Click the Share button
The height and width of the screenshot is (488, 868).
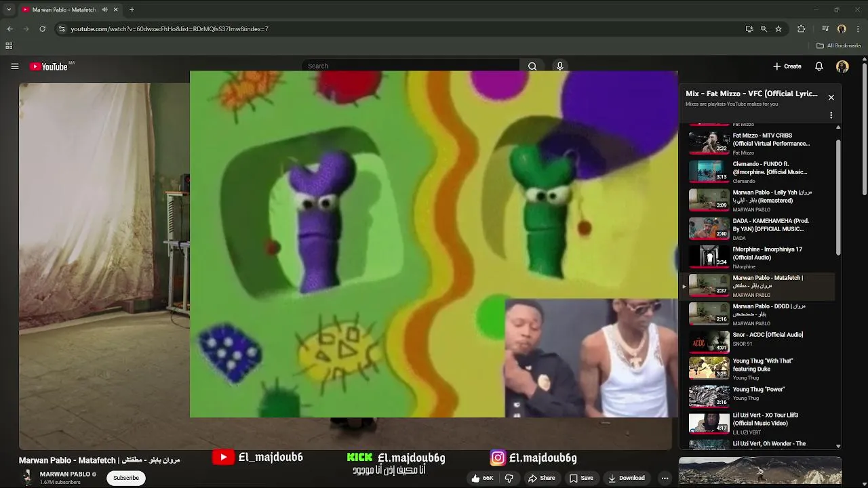(541, 478)
